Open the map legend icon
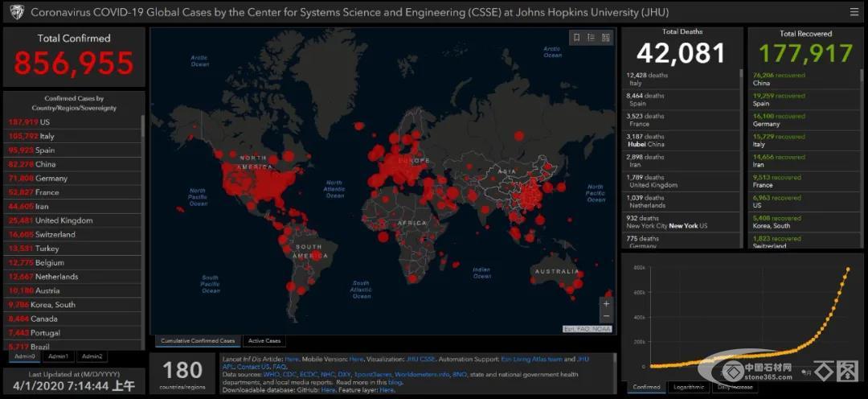The height and width of the screenshot is (399, 868). point(591,38)
